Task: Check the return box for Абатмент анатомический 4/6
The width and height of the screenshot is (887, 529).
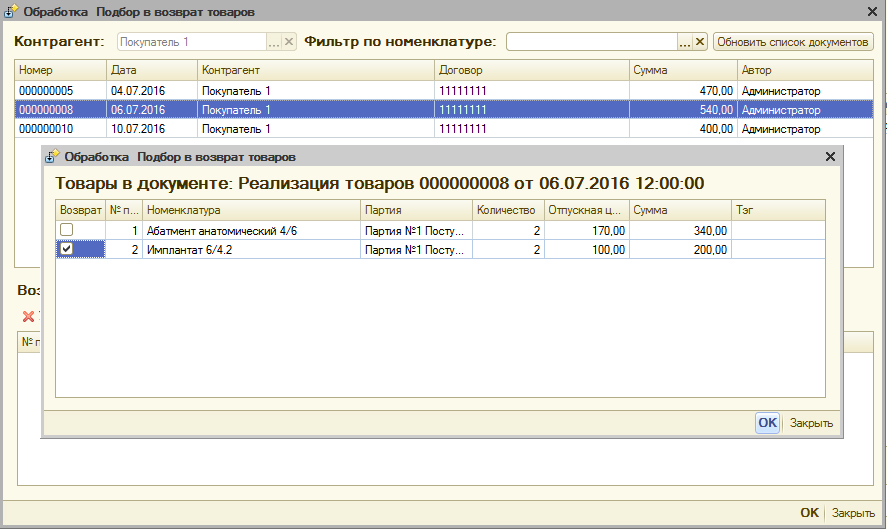Action: tap(66, 230)
